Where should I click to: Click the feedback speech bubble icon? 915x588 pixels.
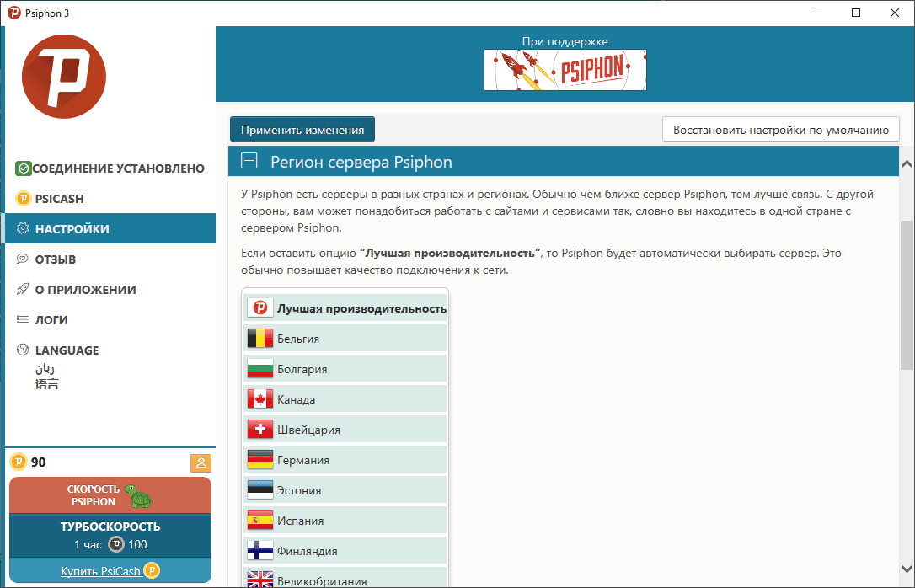click(23, 259)
